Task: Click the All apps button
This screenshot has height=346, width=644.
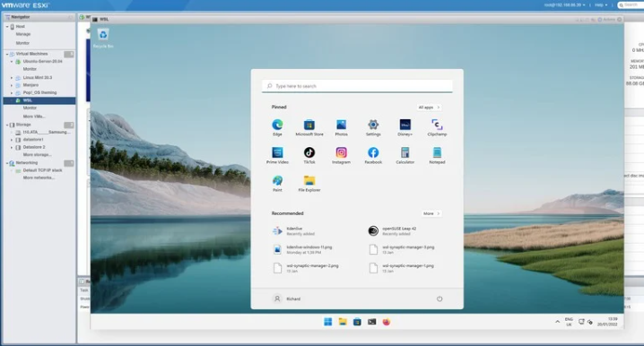Action: point(429,108)
